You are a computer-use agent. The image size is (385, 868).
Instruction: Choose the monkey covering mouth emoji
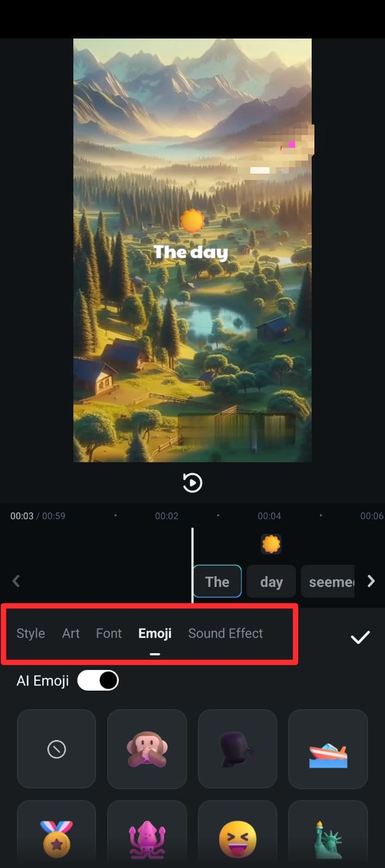(x=147, y=749)
